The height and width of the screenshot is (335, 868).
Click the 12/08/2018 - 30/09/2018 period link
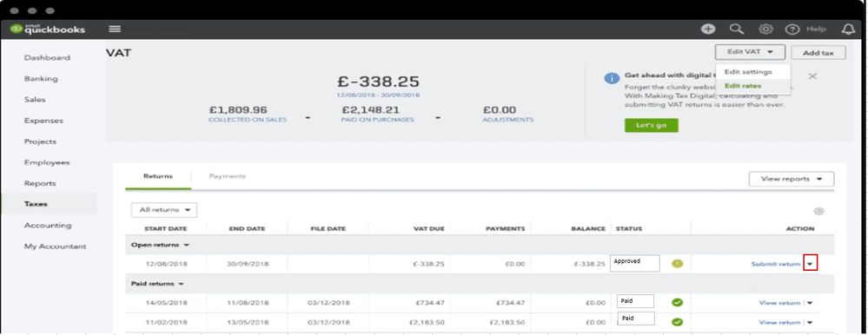click(x=378, y=95)
